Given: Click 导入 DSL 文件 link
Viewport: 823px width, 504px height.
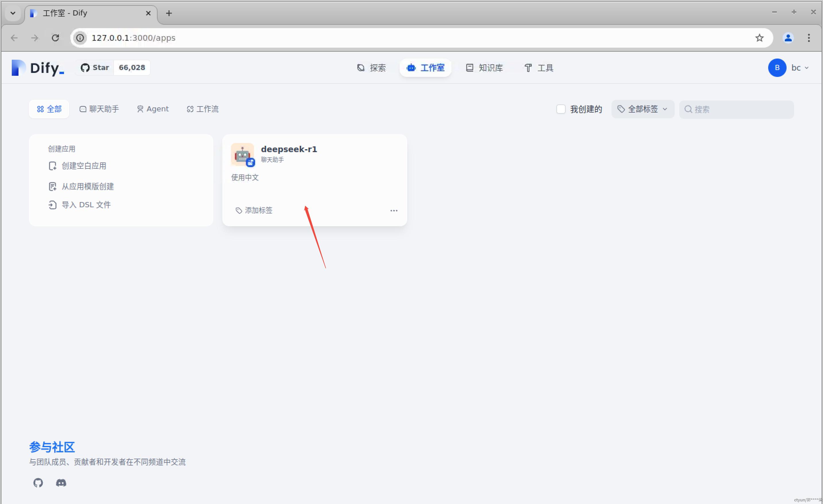Looking at the screenshot, I should [x=86, y=205].
